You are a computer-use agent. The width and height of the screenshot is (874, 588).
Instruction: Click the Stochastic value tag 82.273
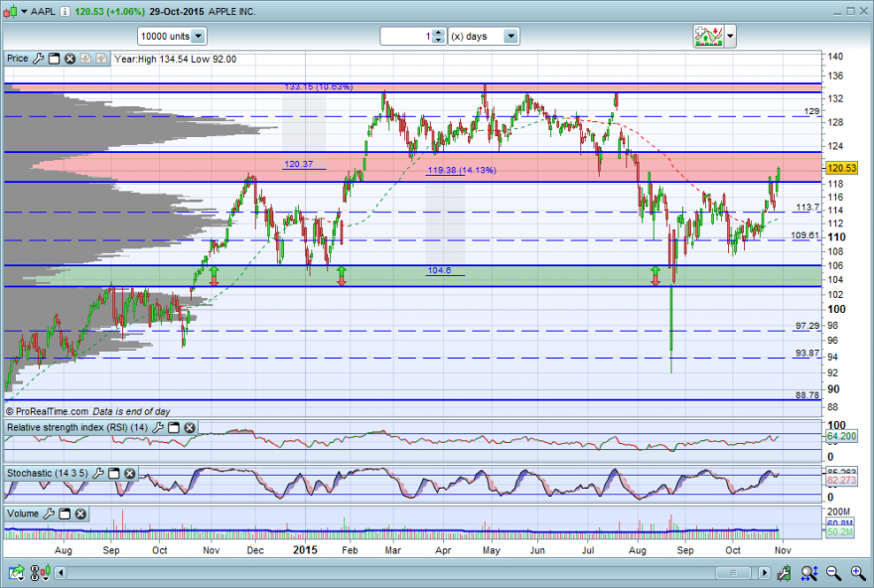click(x=841, y=480)
